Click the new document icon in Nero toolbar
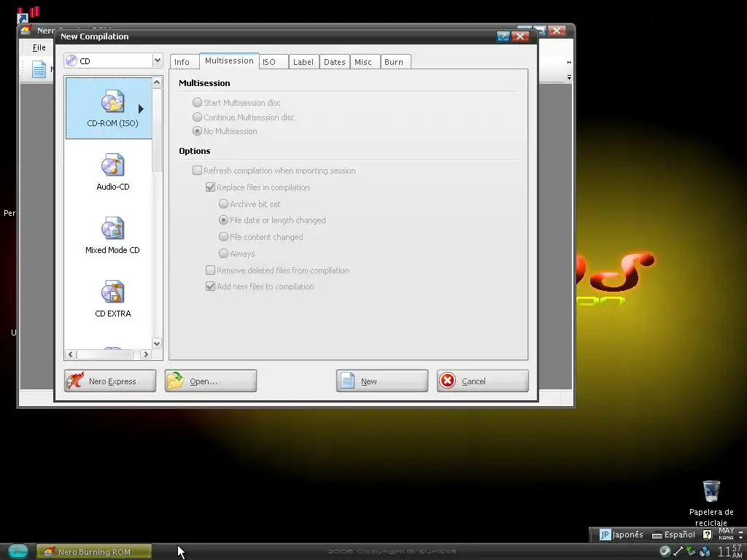Viewport: 747px width, 560px height. click(39, 69)
